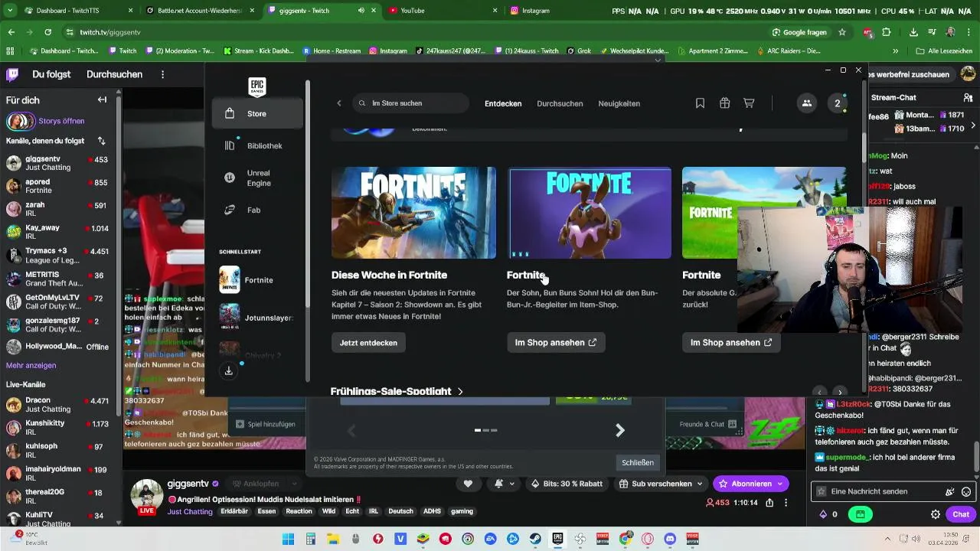Viewport: 980px width, 551px height.
Task: Click Im Shop ansehen under Bun-Bun-Jr. card
Action: click(556, 343)
